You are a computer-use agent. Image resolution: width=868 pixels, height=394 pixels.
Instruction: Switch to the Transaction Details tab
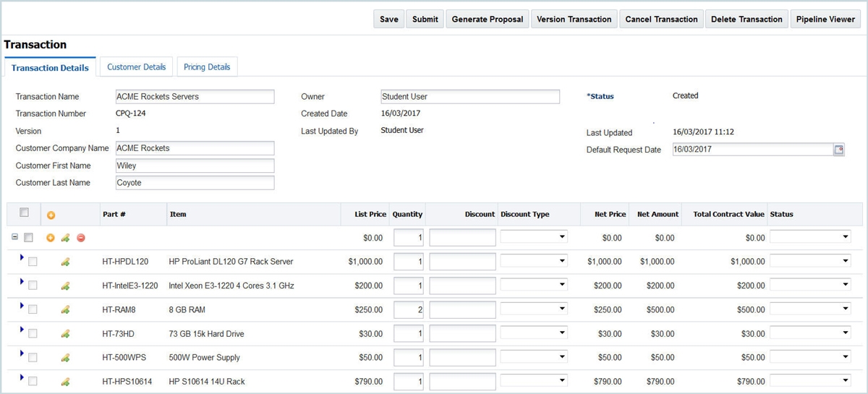pos(50,67)
